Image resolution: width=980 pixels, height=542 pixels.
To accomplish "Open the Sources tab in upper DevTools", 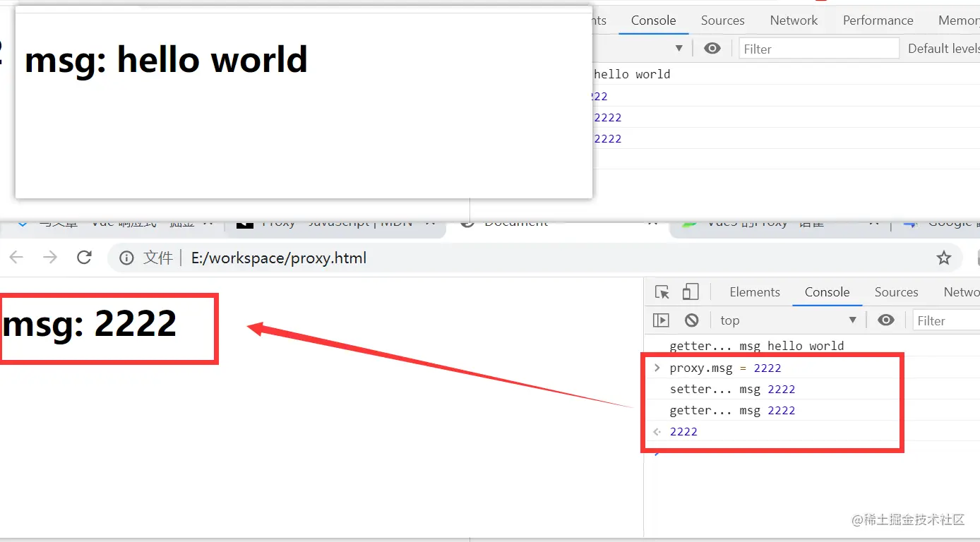I will click(x=722, y=20).
